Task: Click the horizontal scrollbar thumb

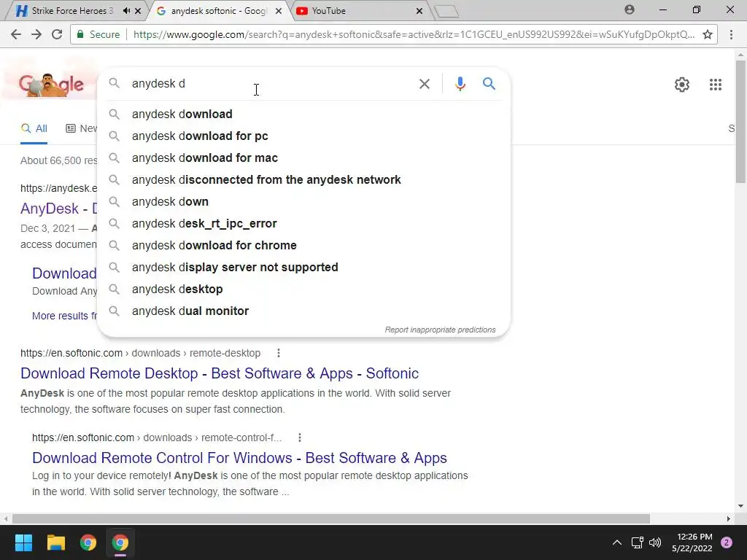Action: tap(331, 518)
